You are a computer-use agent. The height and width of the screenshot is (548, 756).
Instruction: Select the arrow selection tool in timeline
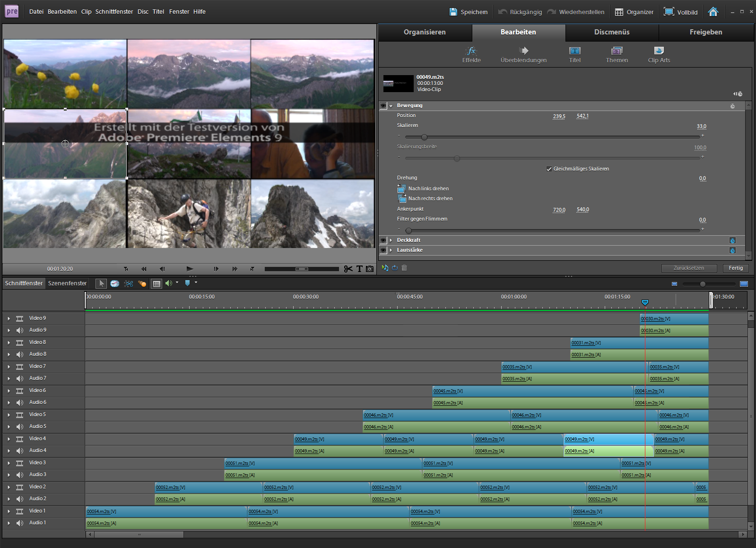click(x=101, y=283)
